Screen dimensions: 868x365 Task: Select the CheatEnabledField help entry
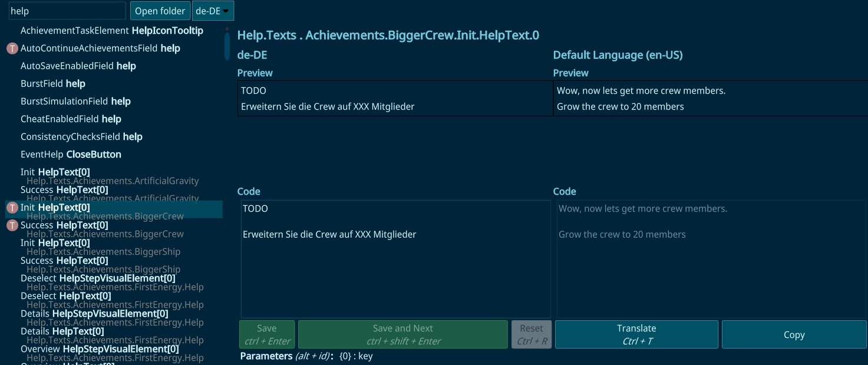point(71,119)
